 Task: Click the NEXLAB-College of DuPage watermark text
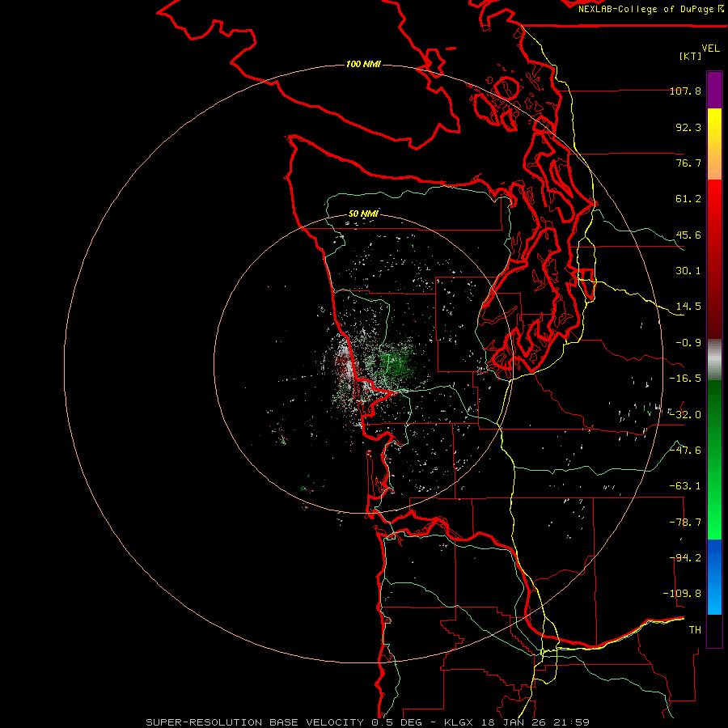point(650,9)
